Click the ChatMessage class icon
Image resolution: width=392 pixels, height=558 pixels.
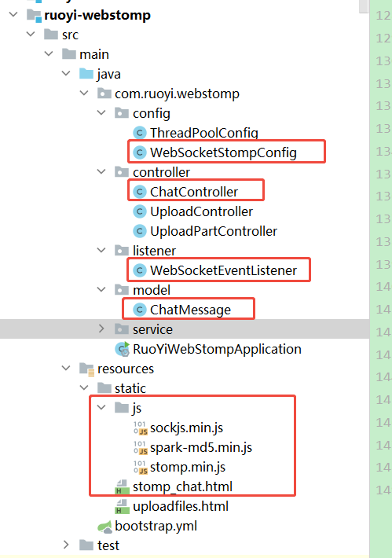[140, 310]
